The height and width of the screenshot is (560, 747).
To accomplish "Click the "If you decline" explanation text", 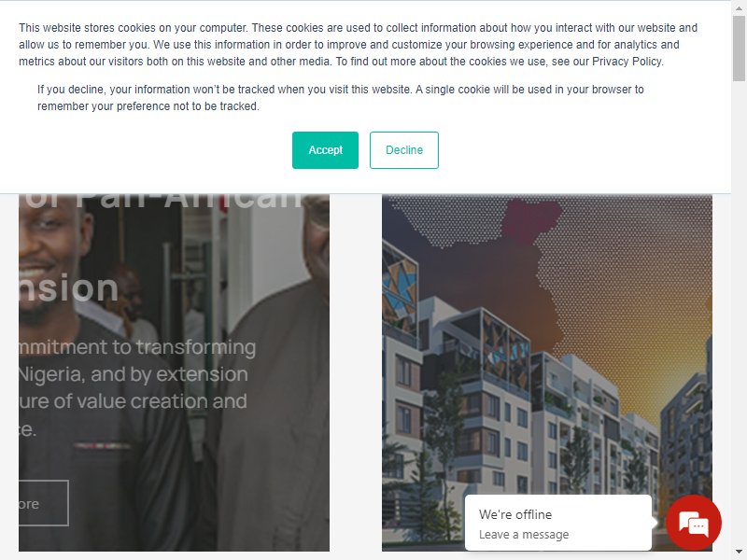I will pyautogui.click(x=341, y=98).
